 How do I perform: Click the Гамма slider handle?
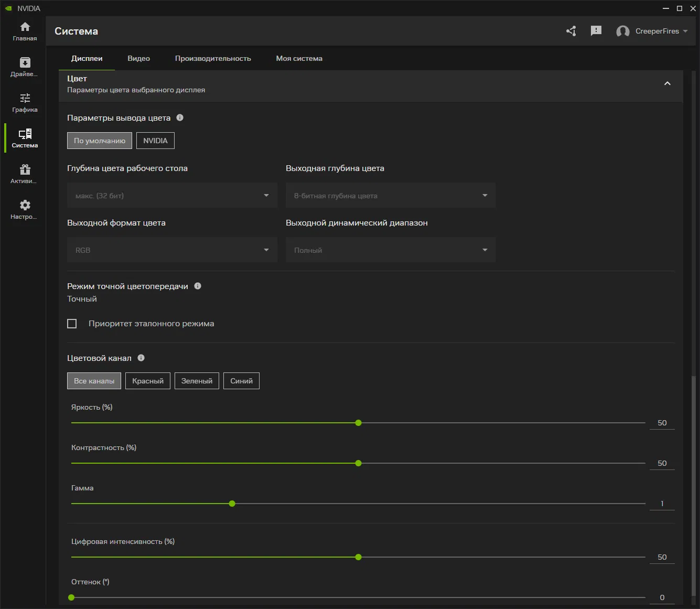pos(232,504)
